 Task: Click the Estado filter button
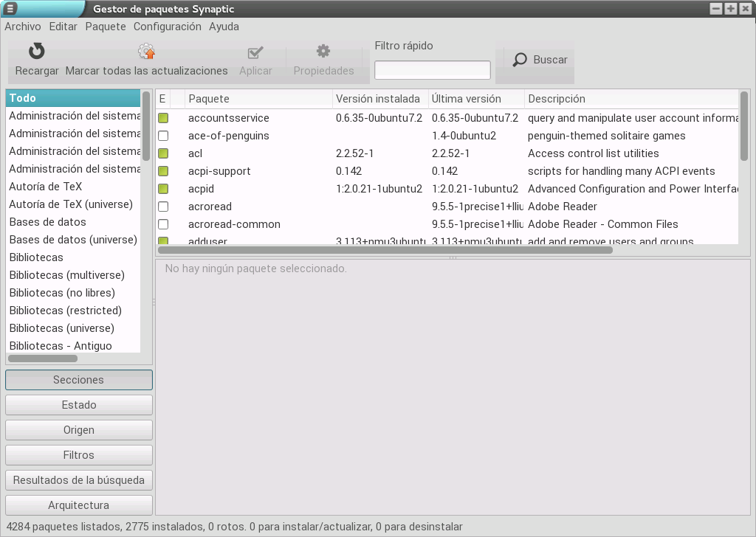(x=79, y=405)
